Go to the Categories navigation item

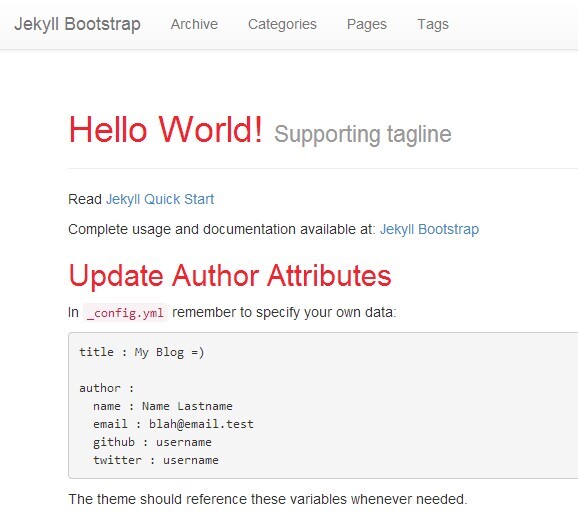[x=282, y=24]
